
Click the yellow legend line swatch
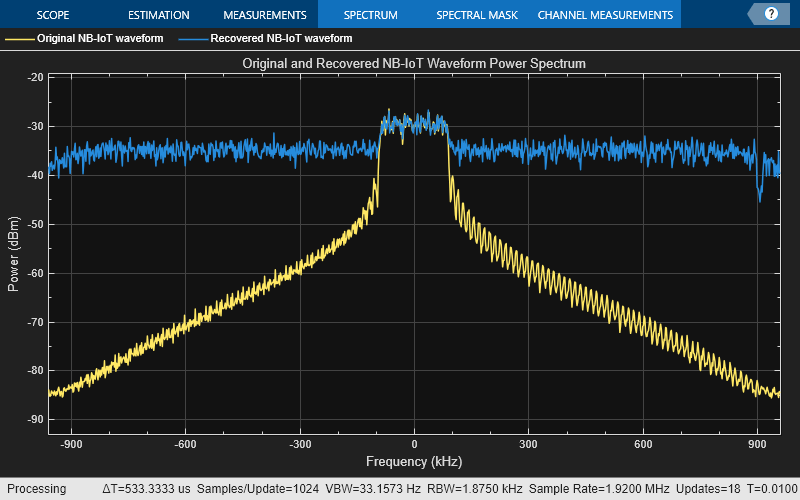20,39
